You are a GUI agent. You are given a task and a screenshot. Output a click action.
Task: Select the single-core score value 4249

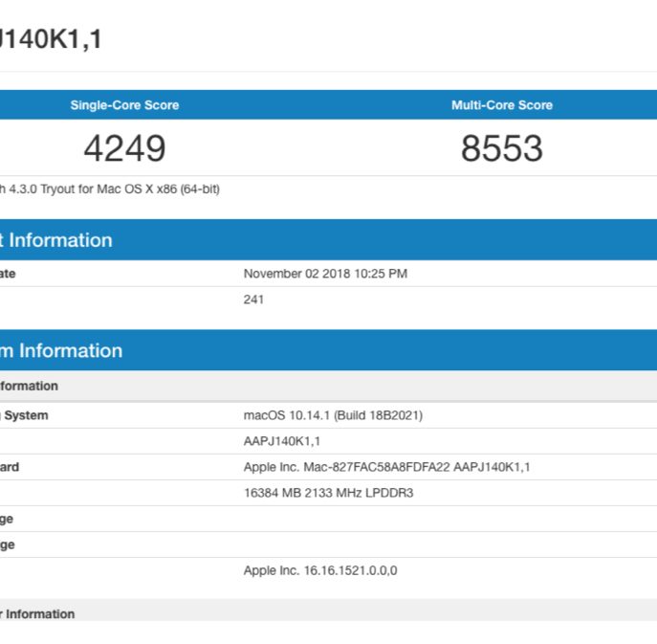(124, 148)
